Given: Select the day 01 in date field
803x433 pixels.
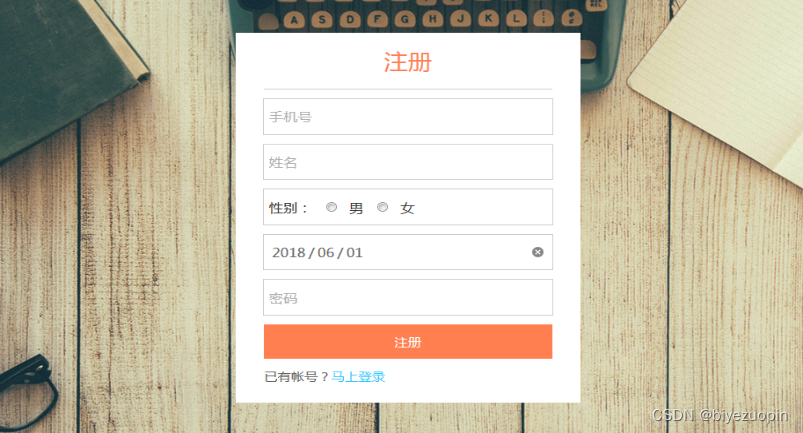Looking at the screenshot, I should [354, 252].
